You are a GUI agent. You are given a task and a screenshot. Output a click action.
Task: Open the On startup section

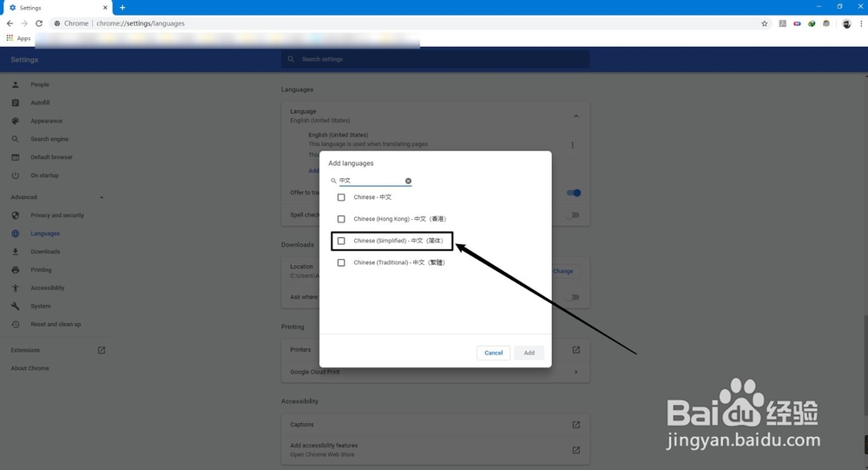[44, 175]
